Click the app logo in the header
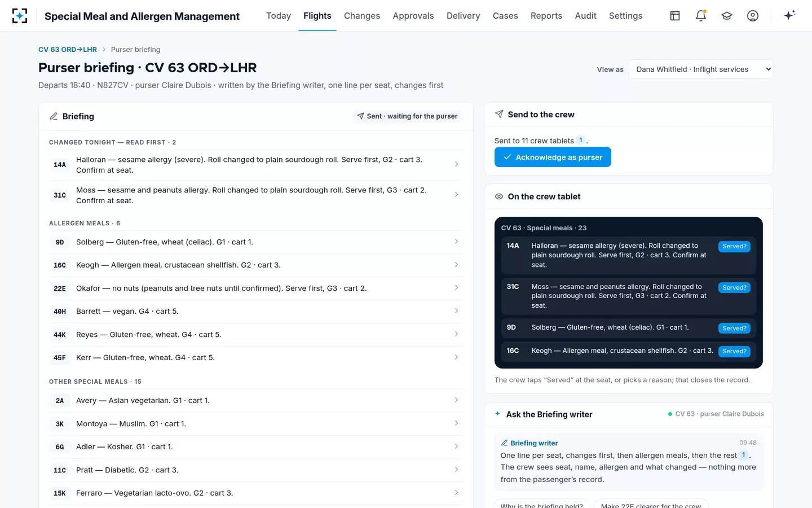The image size is (812, 508). [x=20, y=16]
